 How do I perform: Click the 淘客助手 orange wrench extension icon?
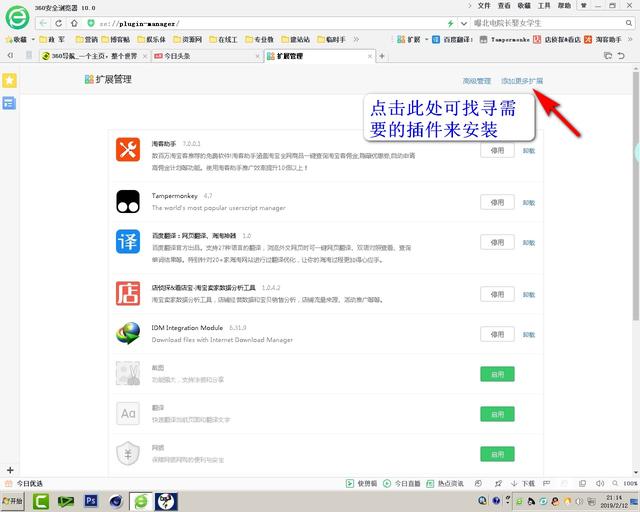click(x=128, y=149)
